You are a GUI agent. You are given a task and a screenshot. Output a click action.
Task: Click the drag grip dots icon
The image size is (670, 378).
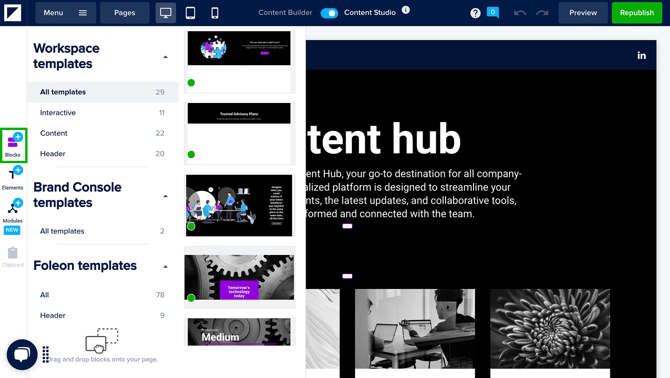click(46, 354)
